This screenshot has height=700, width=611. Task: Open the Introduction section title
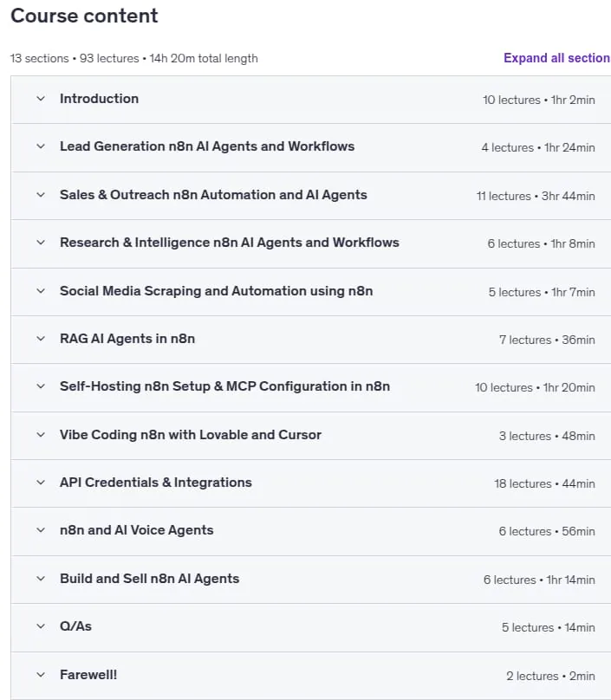click(x=99, y=99)
